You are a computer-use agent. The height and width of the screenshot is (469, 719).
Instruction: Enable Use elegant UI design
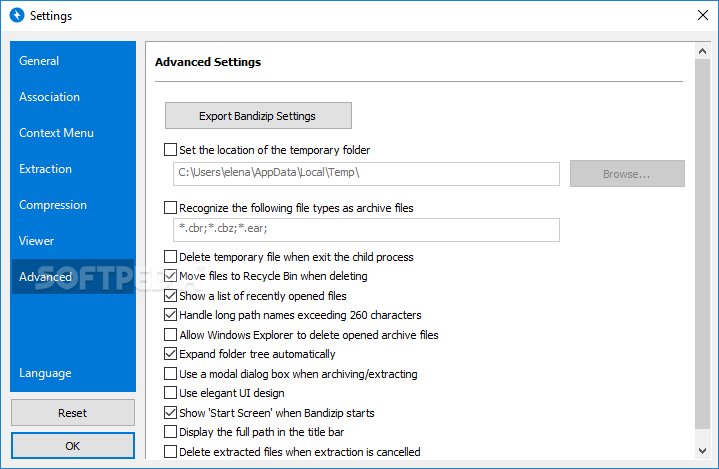[x=171, y=393]
